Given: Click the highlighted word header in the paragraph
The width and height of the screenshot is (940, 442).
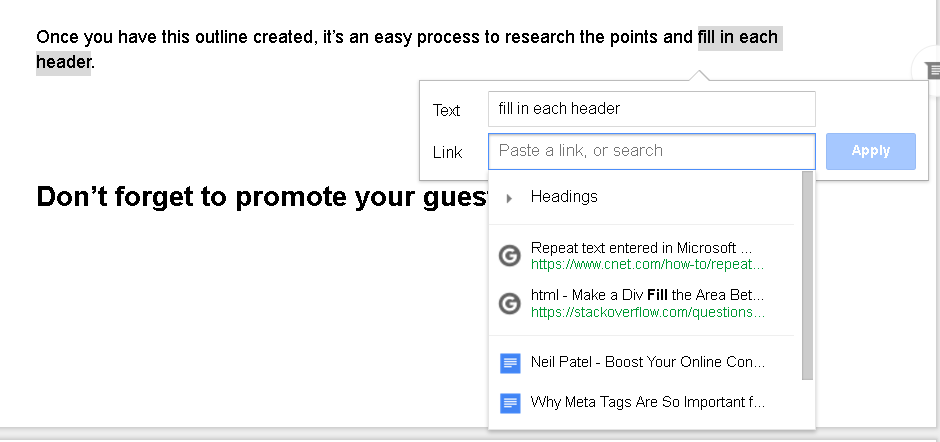Looking at the screenshot, I should coord(63,61).
